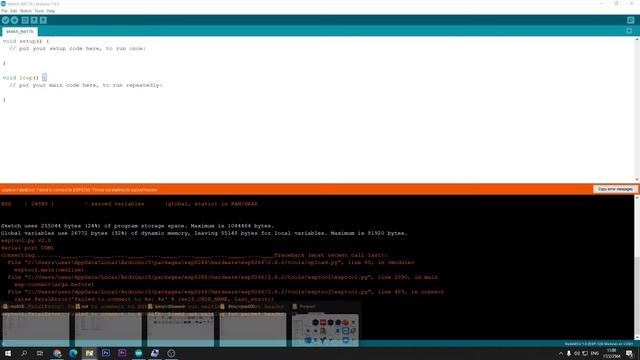Open Microsoft Edge from the taskbar
Image resolution: width=640 pixels, height=360 pixels.
click(x=73, y=353)
